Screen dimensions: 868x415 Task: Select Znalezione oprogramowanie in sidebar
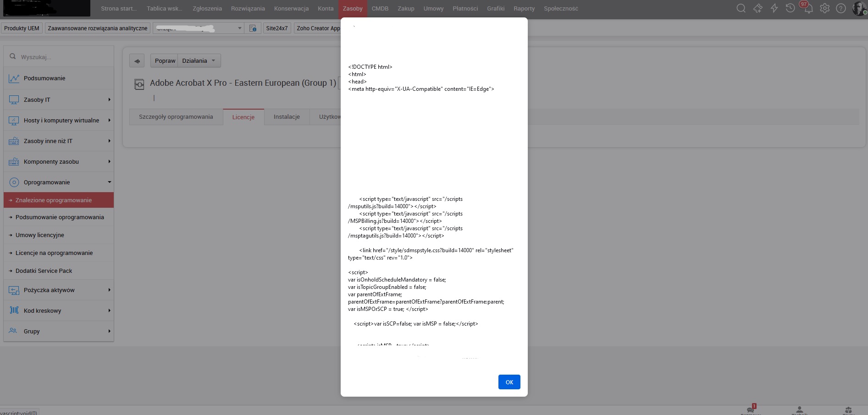tap(59, 200)
